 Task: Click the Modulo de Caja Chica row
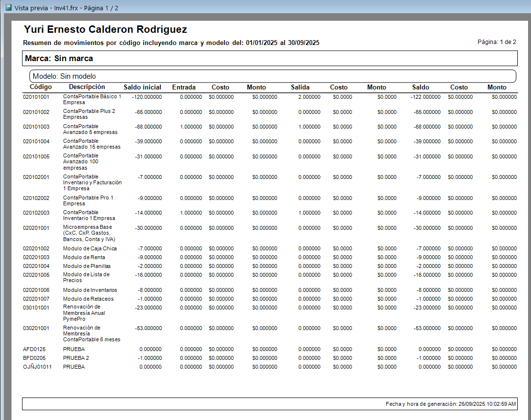[270, 248]
